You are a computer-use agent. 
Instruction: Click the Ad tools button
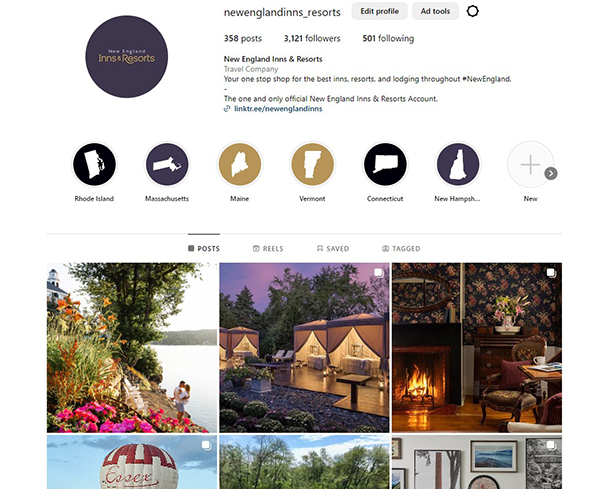435,11
